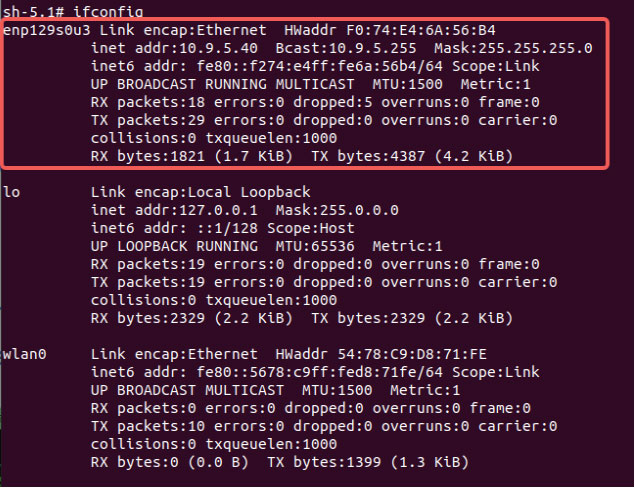
Task: Click the inet addr:127.0.0.1 value
Action: tap(174, 210)
